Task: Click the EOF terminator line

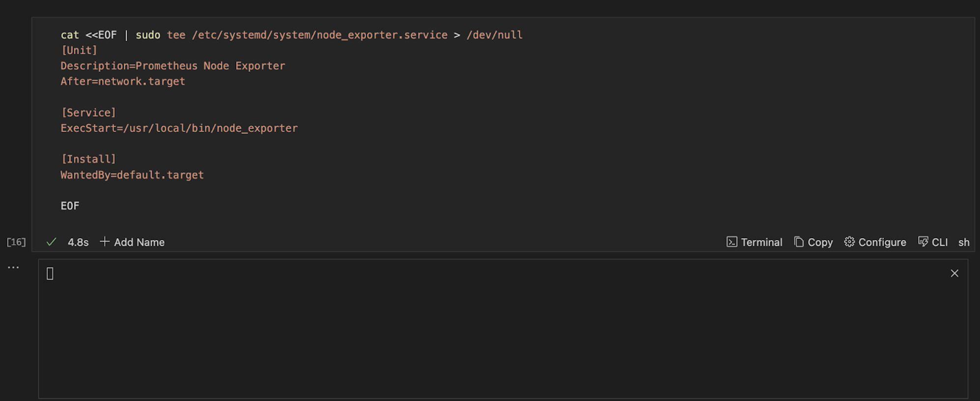Action: [x=70, y=205]
